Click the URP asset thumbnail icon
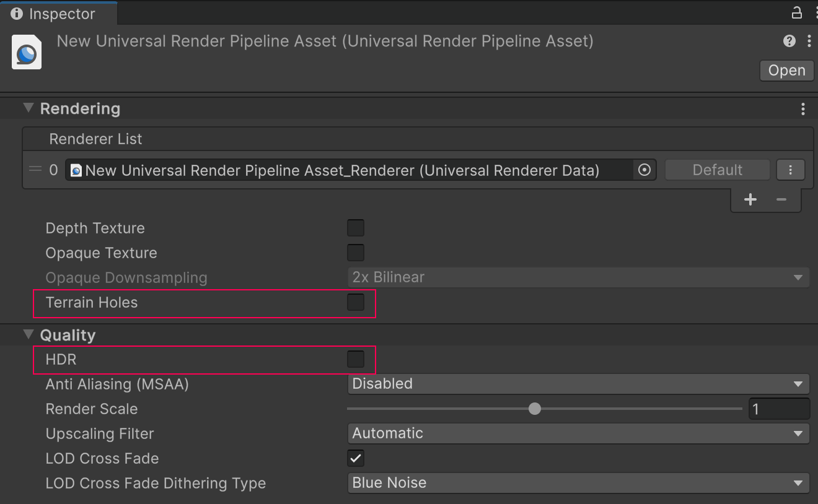Screen dimensions: 818x504 tap(26, 52)
